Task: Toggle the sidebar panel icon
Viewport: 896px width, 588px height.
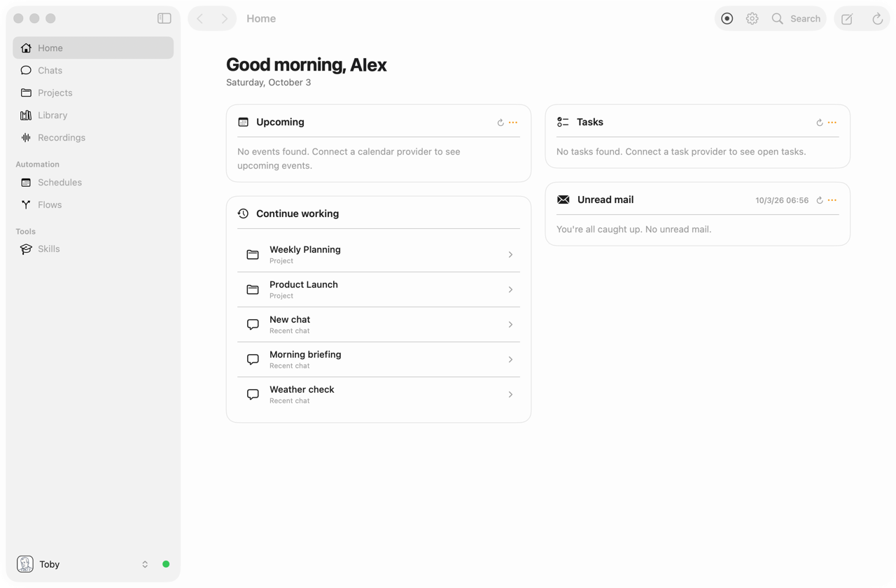Action: coord(164,18)
